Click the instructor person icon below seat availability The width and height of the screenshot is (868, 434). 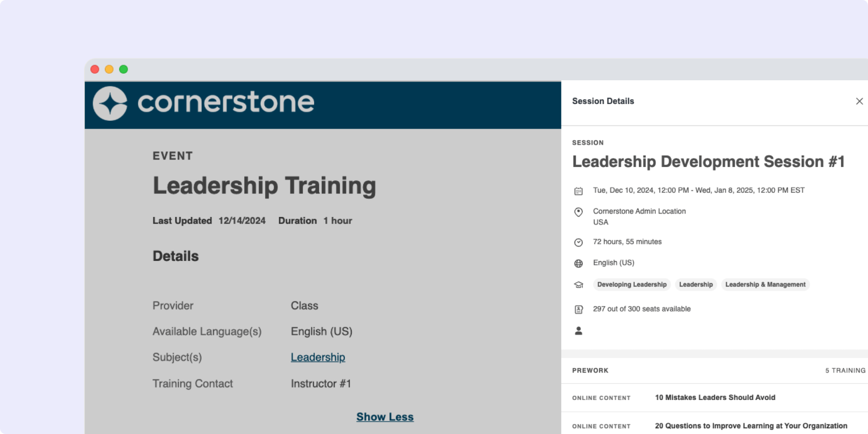pos(579,330)
